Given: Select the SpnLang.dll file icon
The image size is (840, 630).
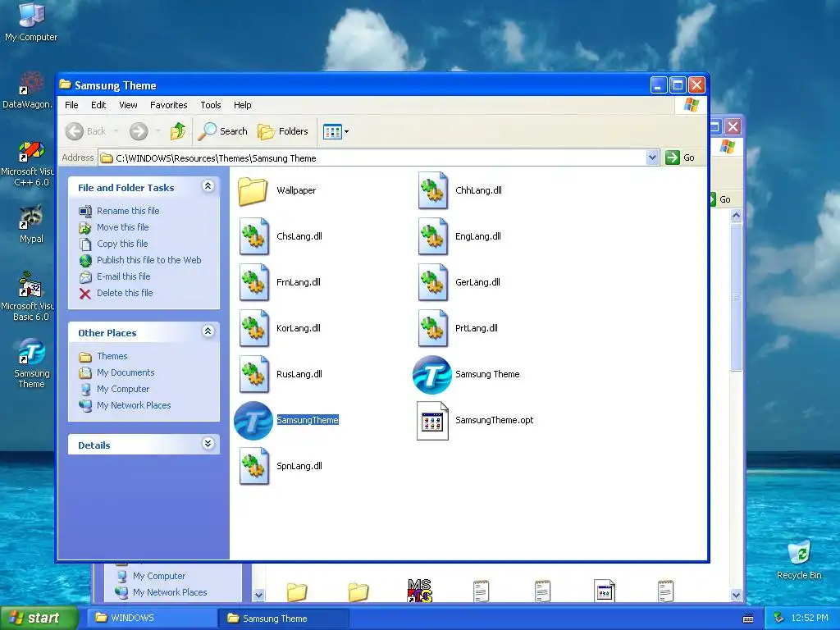Looking at the screenshot, I should tap(254, 466).
